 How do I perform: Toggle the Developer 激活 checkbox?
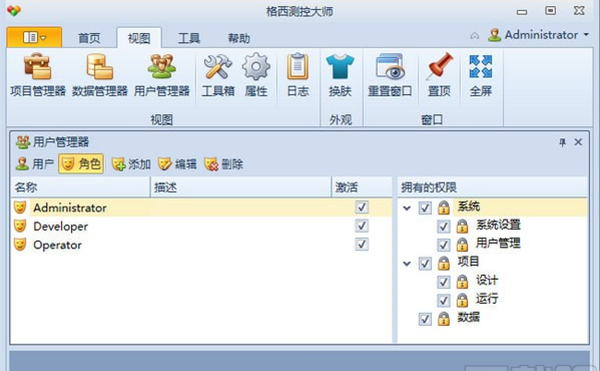pyautogui.click(x=362, y=225)
